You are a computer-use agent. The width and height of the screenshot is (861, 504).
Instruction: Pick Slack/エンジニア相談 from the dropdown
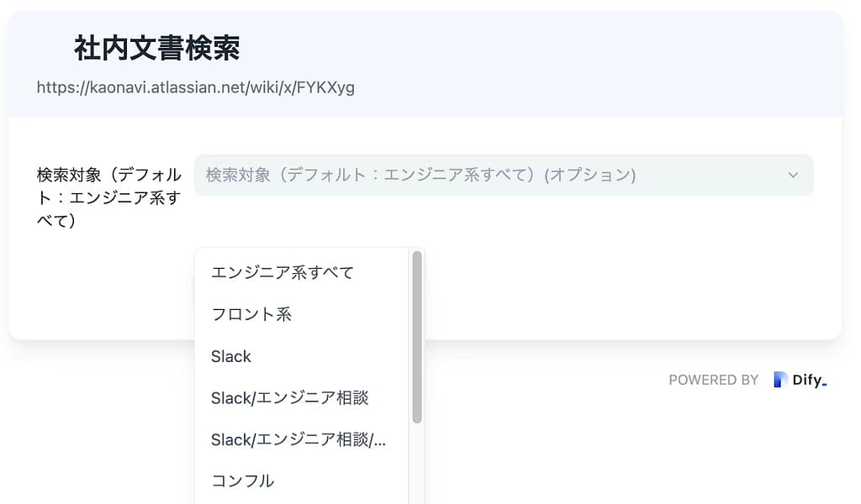tap(289, 397)
